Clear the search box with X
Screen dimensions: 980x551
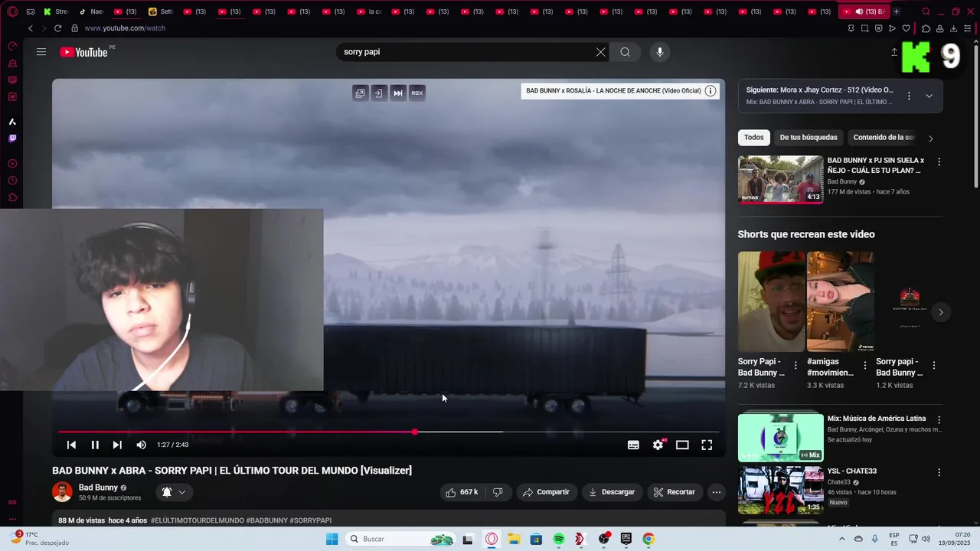pos(600,52)
